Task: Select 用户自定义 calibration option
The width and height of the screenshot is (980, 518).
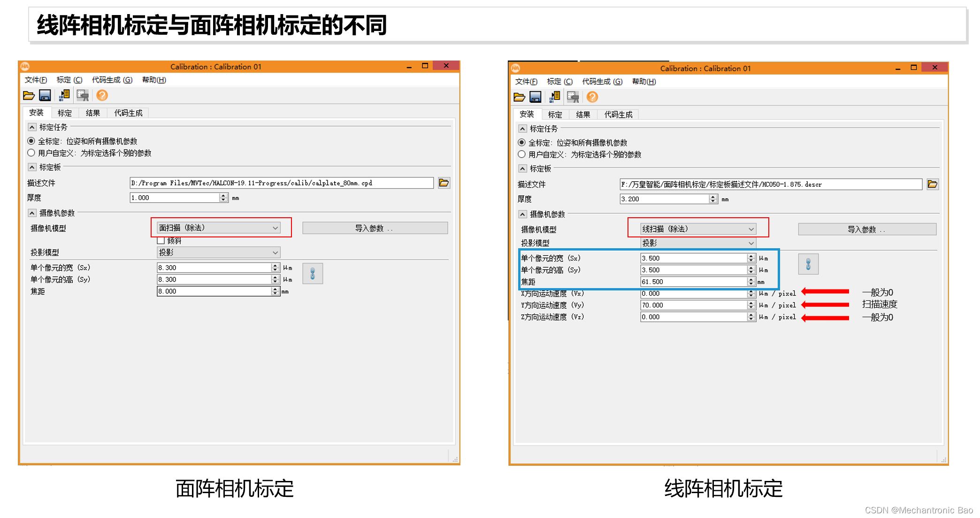Action: click(x=31, y=152)
